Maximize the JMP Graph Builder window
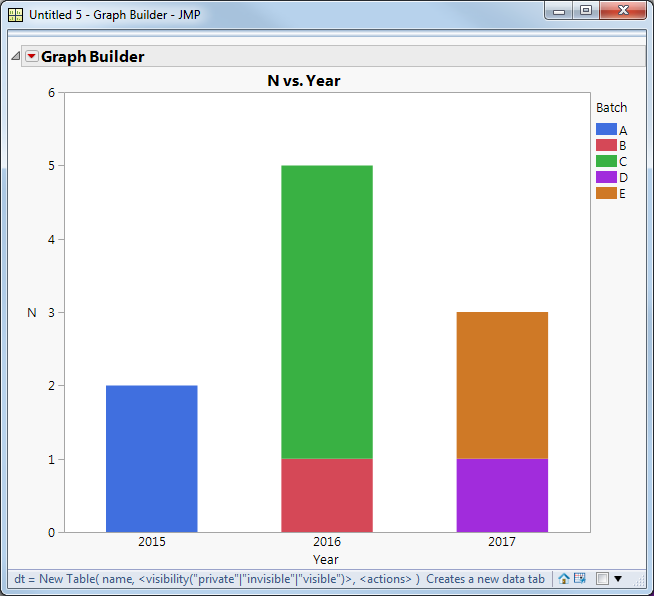Image resolution: width=654 pixels, height=596 pixels. pyautogui.click(x=586, y=11)
